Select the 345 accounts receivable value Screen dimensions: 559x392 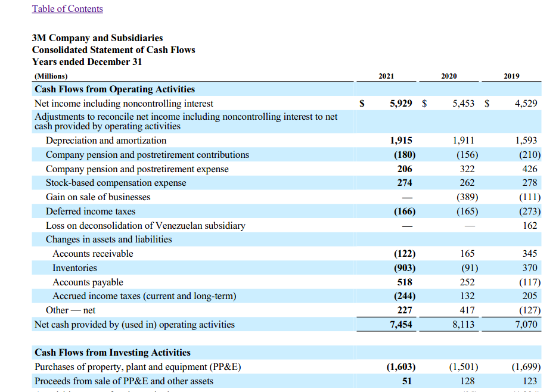click(x=530, y=254)
